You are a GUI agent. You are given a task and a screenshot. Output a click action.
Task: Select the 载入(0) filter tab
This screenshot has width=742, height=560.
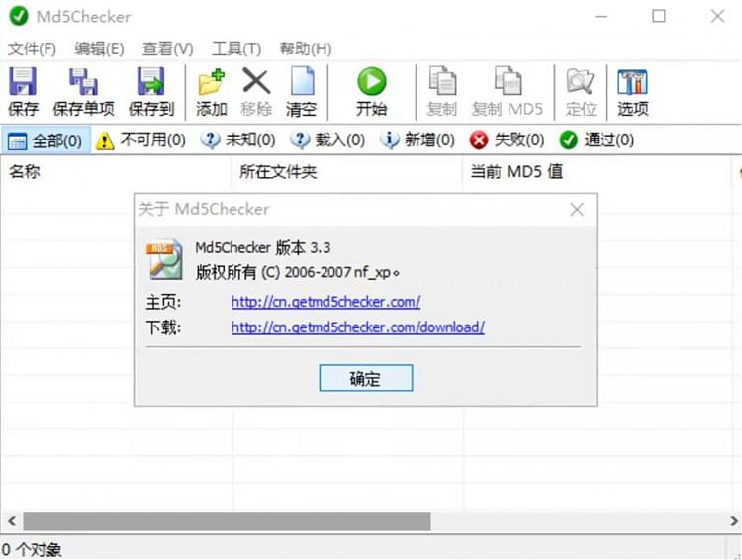click(327, 140)
